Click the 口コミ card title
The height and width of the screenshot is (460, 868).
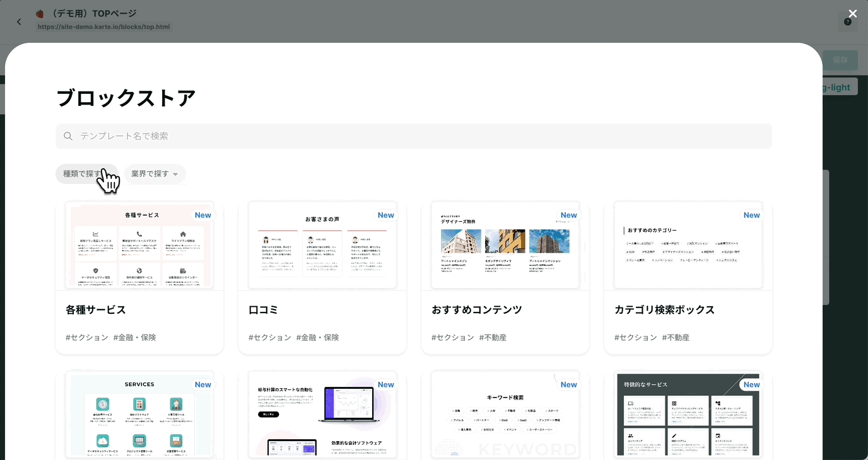tap(264, 310)
